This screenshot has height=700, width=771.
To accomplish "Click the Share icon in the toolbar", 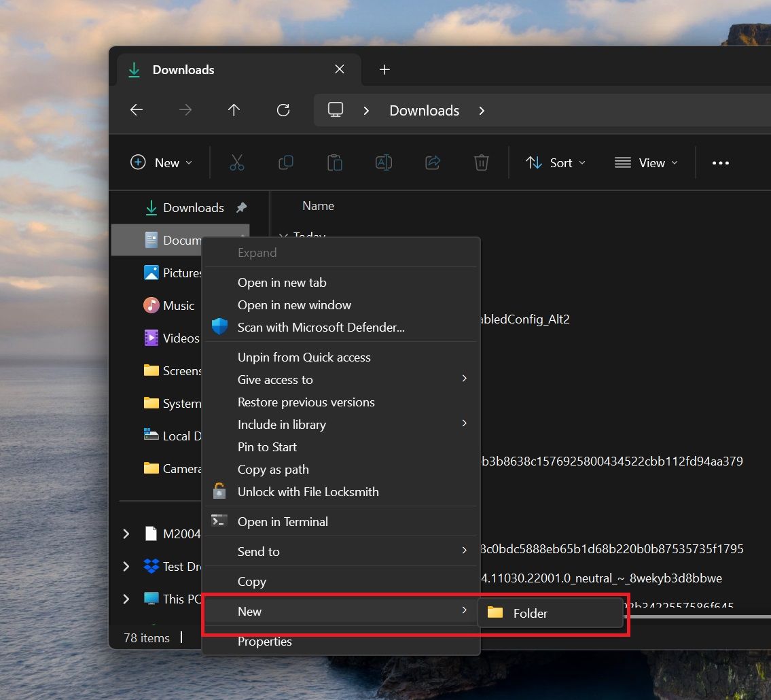I will tap(433, 162).
